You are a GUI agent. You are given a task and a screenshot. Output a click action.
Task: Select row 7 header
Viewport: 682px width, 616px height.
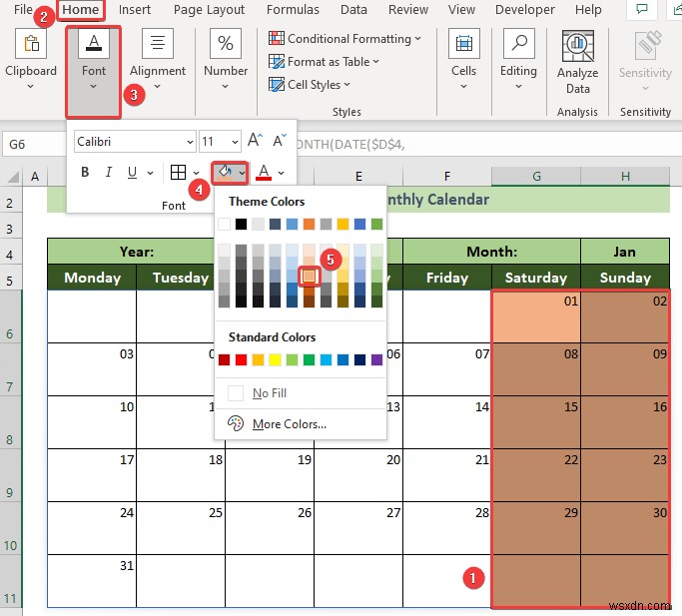(x=10, y=369)
